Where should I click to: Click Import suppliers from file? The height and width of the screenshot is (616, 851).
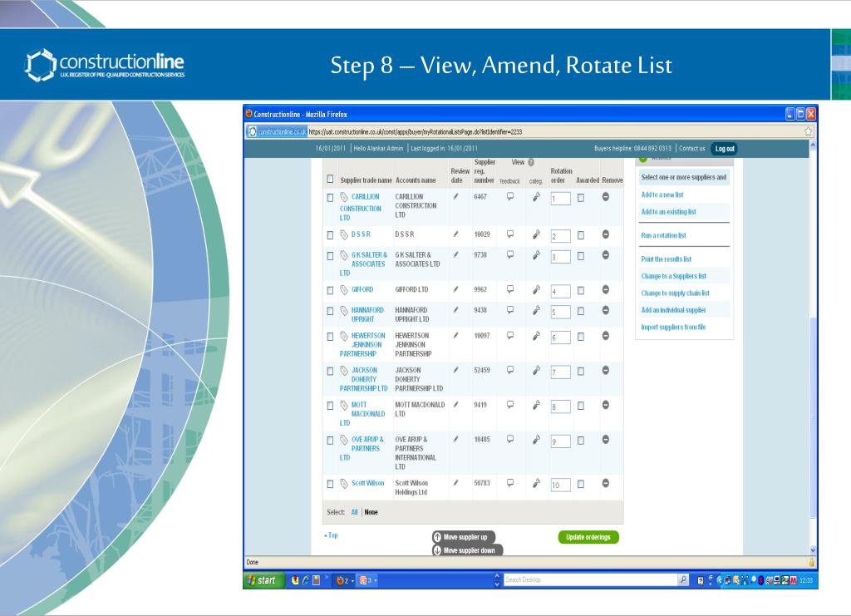673,327
